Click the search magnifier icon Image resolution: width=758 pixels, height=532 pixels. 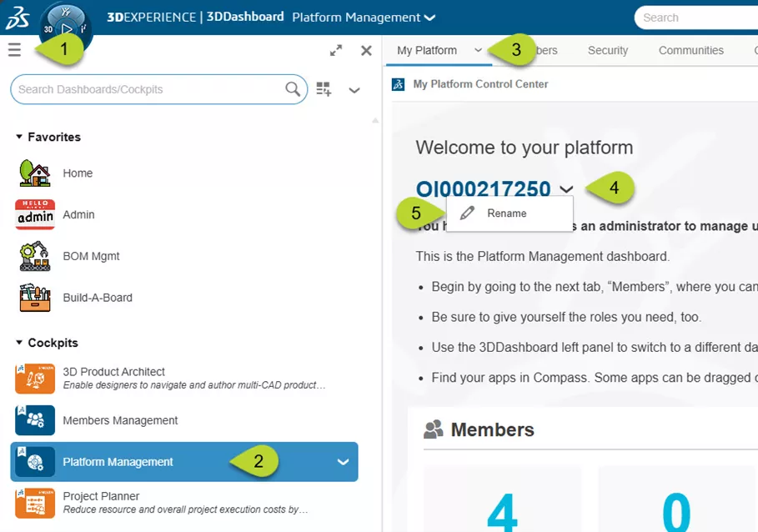[293, 89]
